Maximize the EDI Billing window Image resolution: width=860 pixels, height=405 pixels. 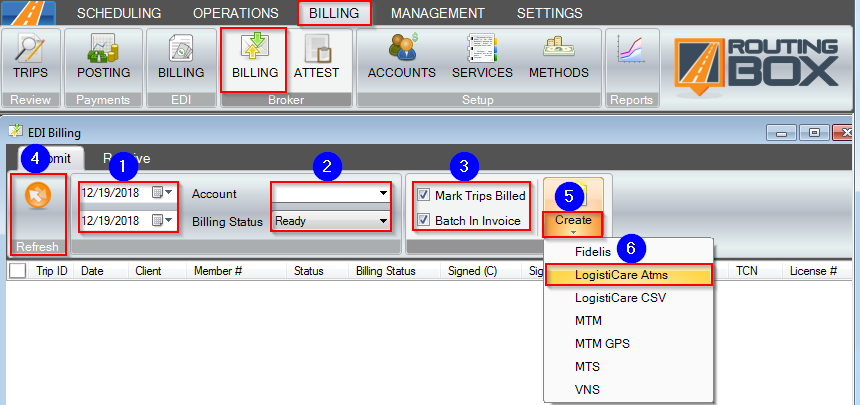coord(813,133)
